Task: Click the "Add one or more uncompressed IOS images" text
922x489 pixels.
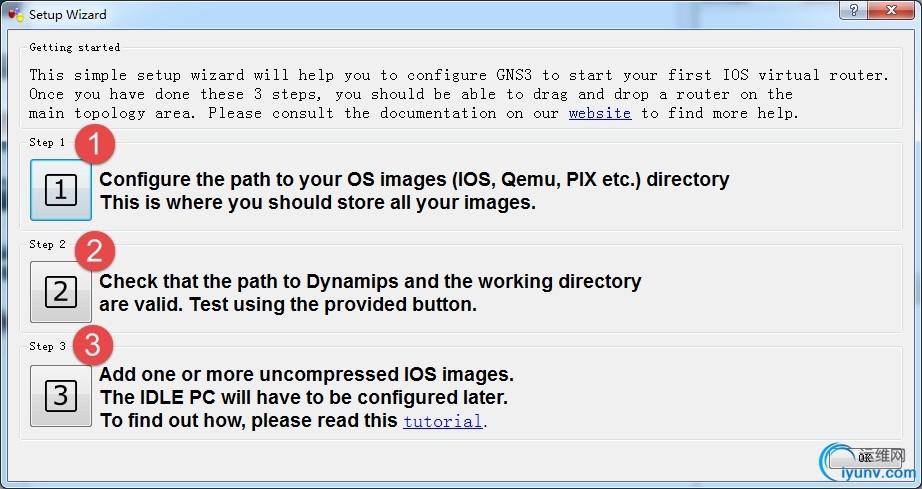Action: click(x=306, y=375)
